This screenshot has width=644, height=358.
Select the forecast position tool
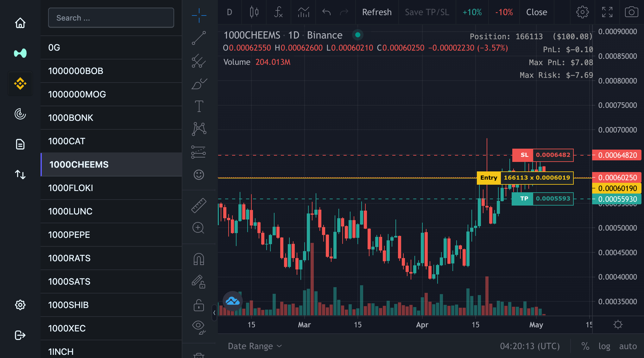(x=199, y=152)
